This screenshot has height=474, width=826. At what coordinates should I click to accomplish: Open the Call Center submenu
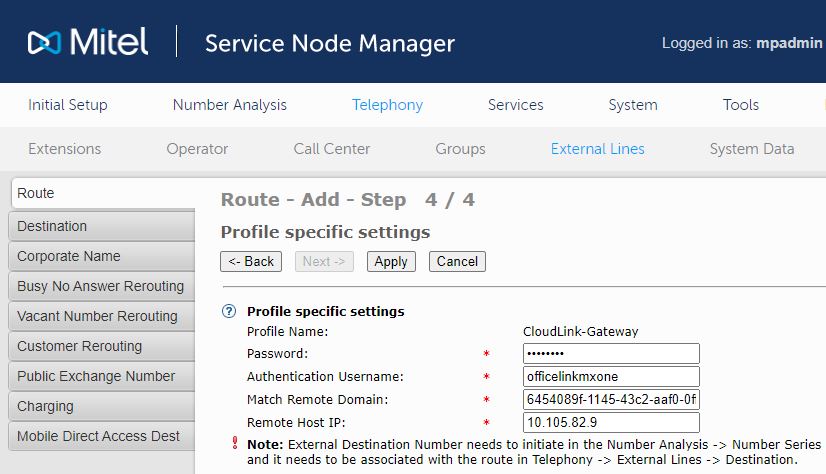pyautogui.click(x=331, y=149)
